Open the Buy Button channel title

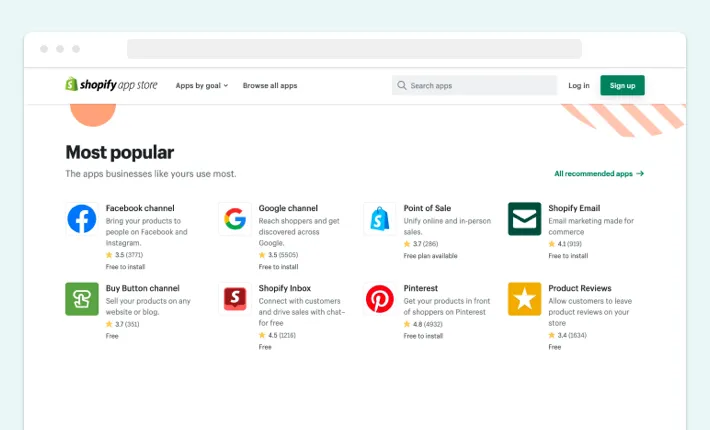(x=143, y=288)
